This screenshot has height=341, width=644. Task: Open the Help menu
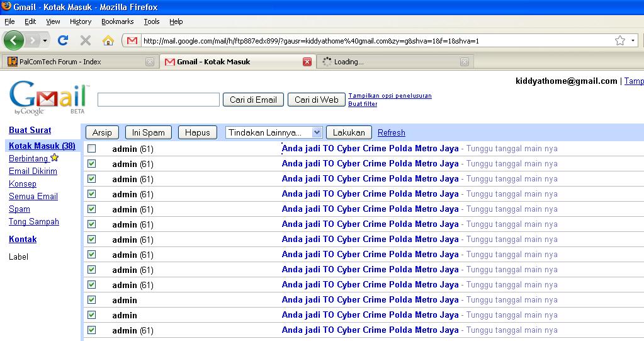[176, 21]
